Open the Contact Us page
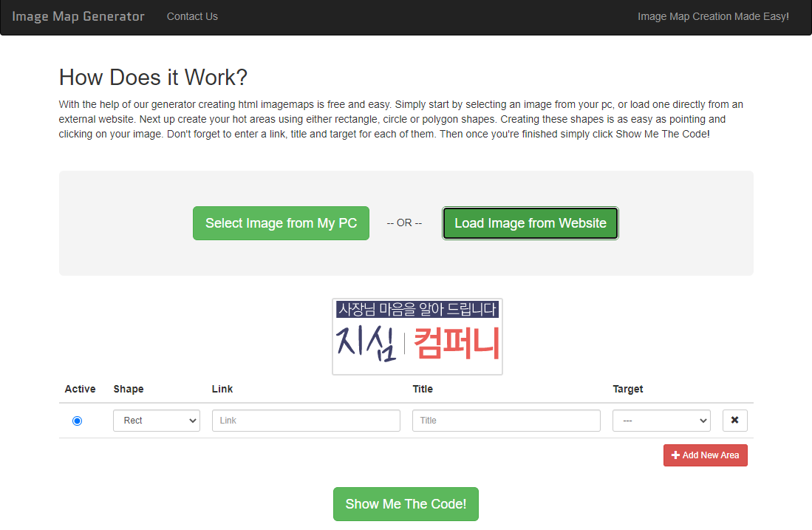 [x=192, y=16]
